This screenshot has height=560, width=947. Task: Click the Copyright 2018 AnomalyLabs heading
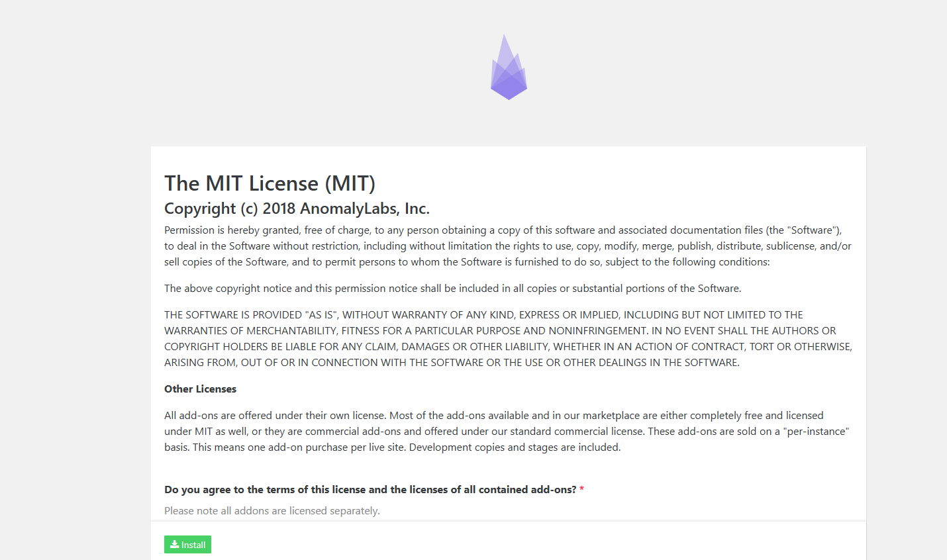click(x=297, y=209)
